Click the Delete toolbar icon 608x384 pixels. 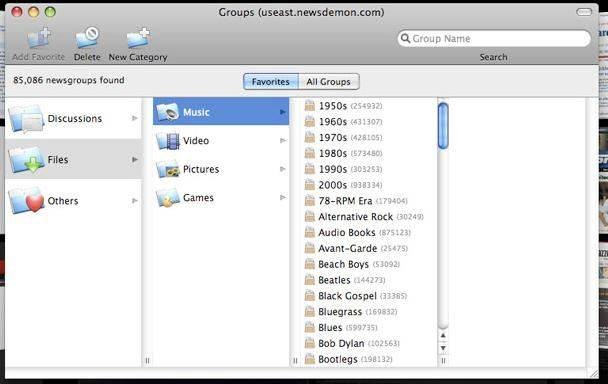[x=87, y=38]
